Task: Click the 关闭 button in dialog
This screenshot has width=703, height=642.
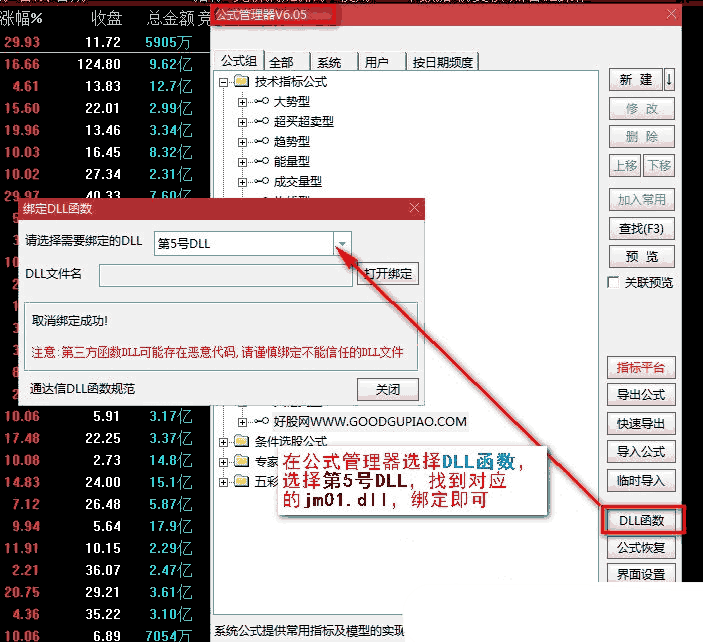Action: click(x=387, y=389)
